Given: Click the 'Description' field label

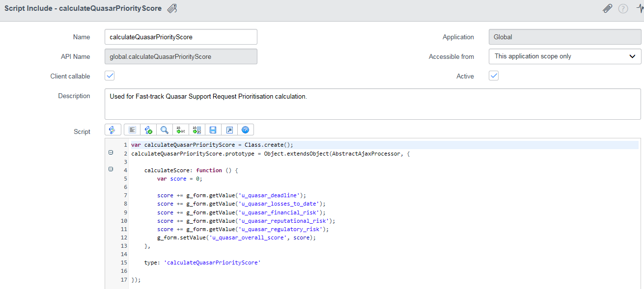Looking at the screenshot, I should pos(74,96).
